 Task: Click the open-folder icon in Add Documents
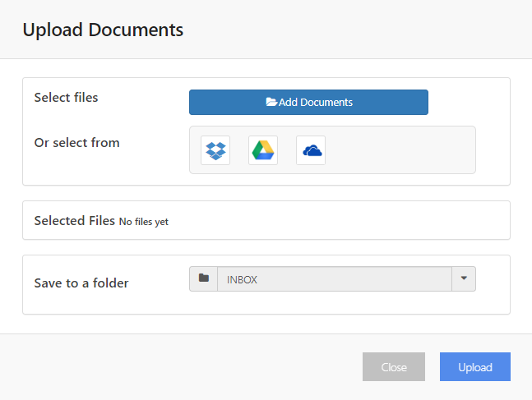pyautogui.click(x=271, y=102)
